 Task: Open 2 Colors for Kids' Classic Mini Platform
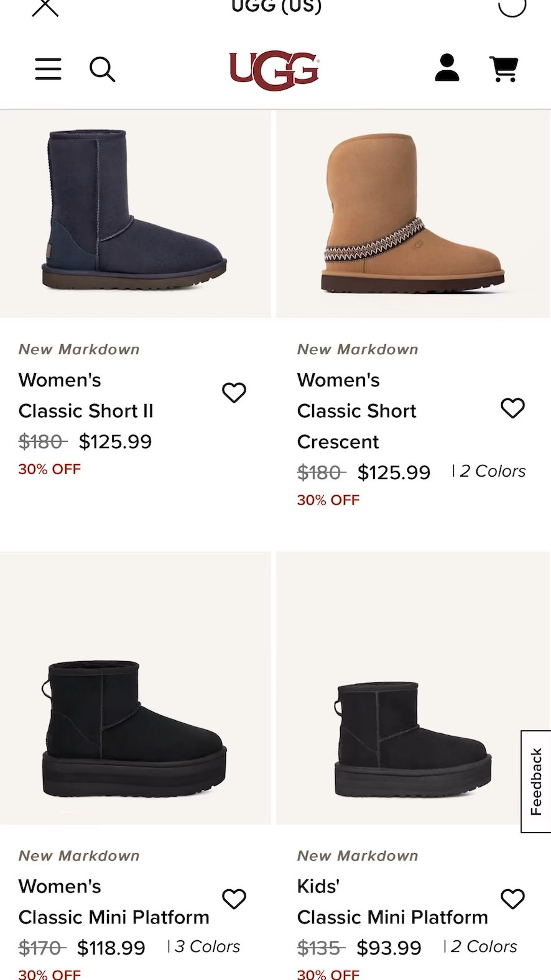coord(484,946)
